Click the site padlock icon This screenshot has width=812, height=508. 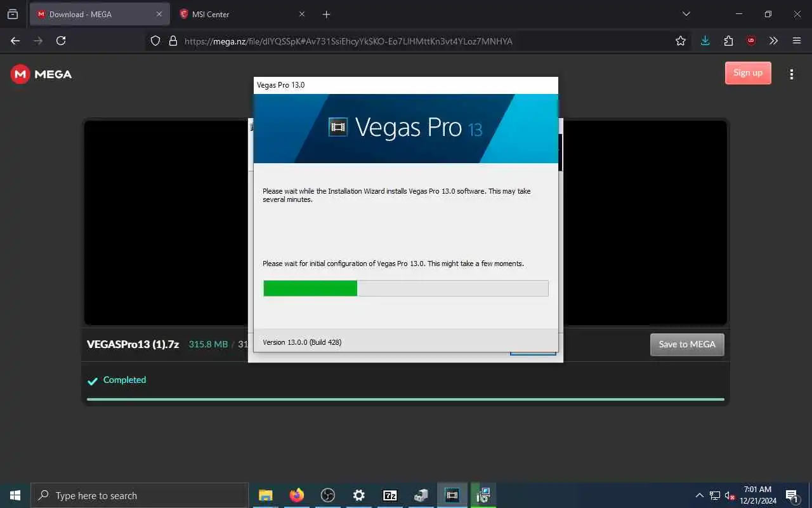[173, 41]
